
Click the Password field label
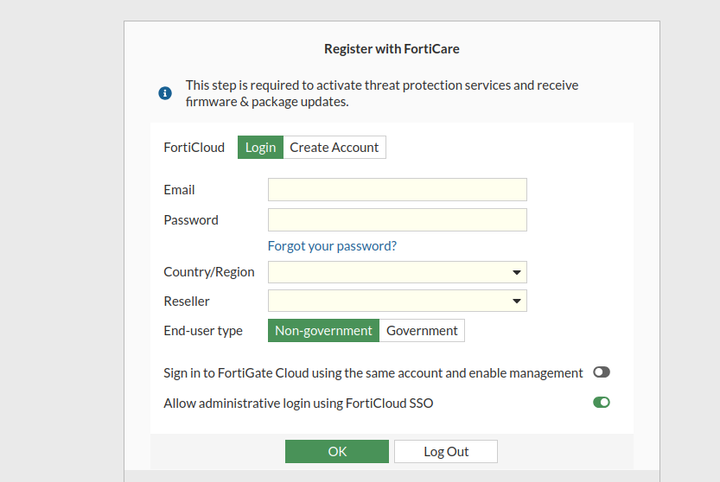[191, 220]
